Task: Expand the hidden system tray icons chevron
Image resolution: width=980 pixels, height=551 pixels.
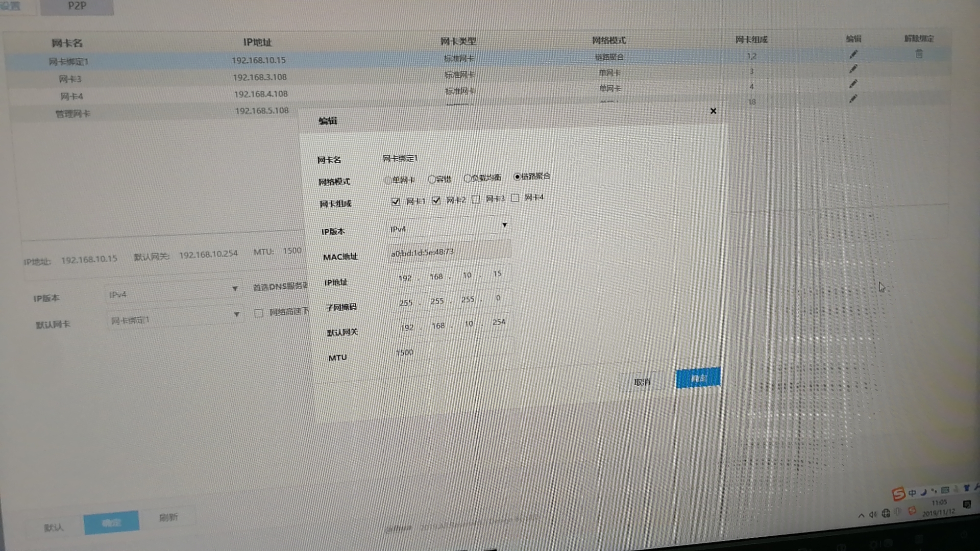Action: 861,515
